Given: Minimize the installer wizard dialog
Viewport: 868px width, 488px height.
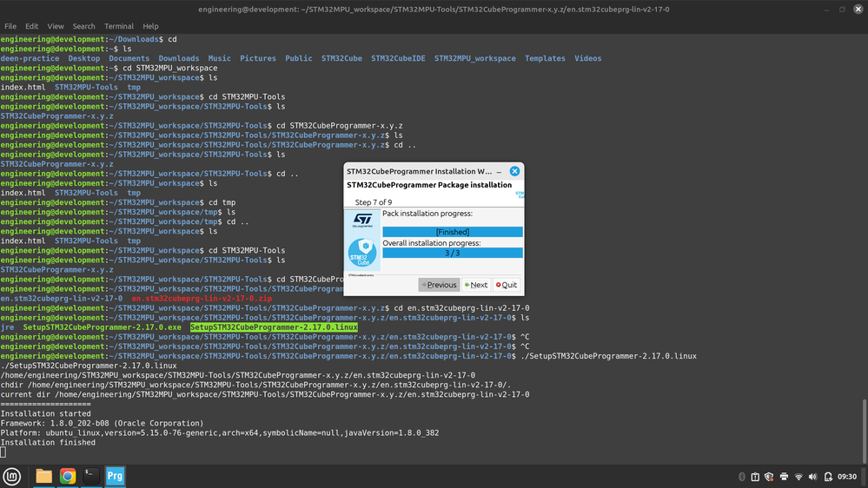Looking at the screenshot, I should click(499, 172).
